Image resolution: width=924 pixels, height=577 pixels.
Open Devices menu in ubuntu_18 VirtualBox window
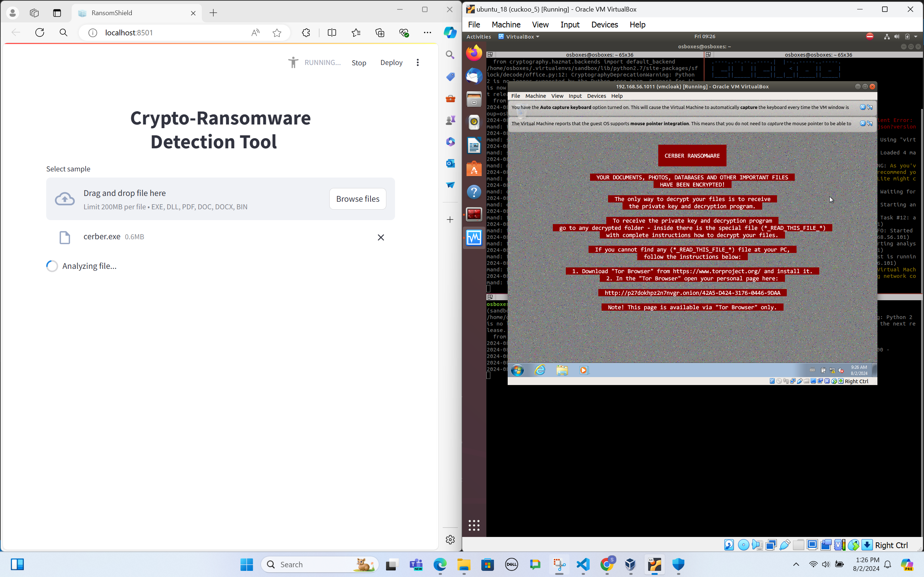tap(604, 25)
